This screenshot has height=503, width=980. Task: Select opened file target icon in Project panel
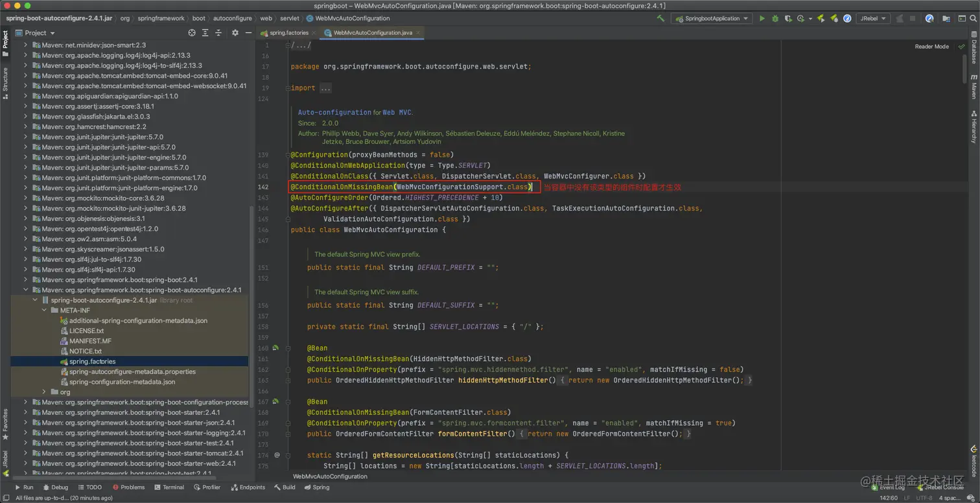click(x=192, y=32)
